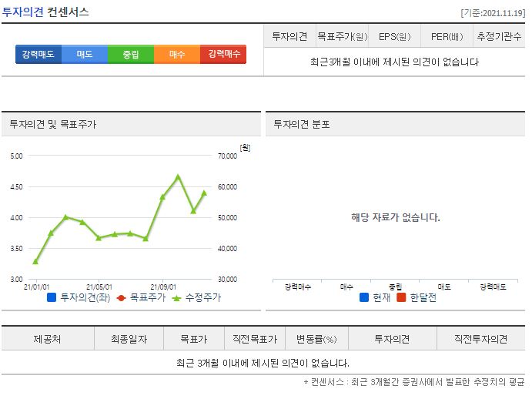Click the green 중립 rating segment
Image resolution: width=532 pixels, height=399 pixels.
[x=131, y=55]
